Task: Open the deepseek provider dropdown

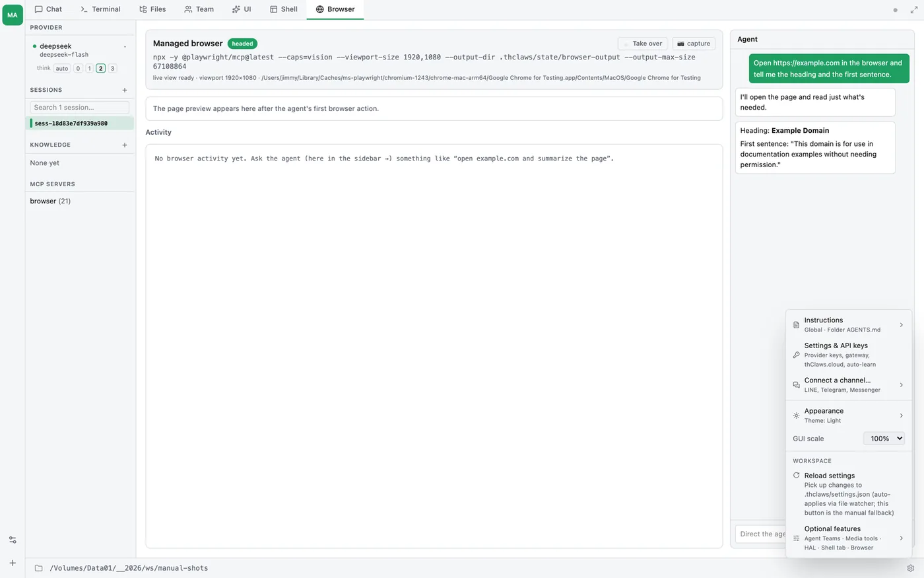Action: [125, 46]
